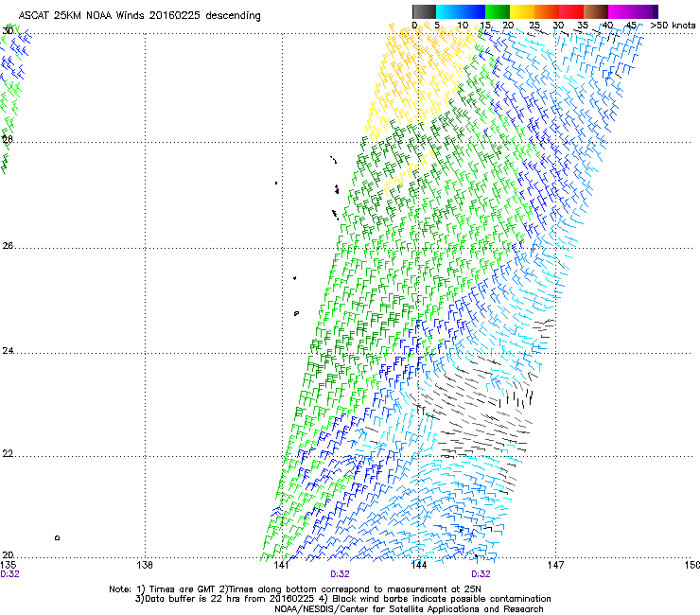
Task: Click the note "1) Times are GMT"
Action: pos(176,589)
